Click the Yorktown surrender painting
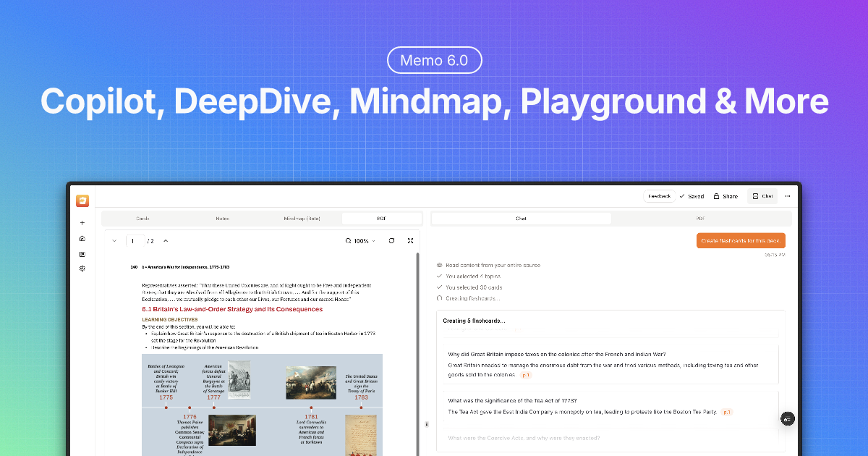 point(311,382)
